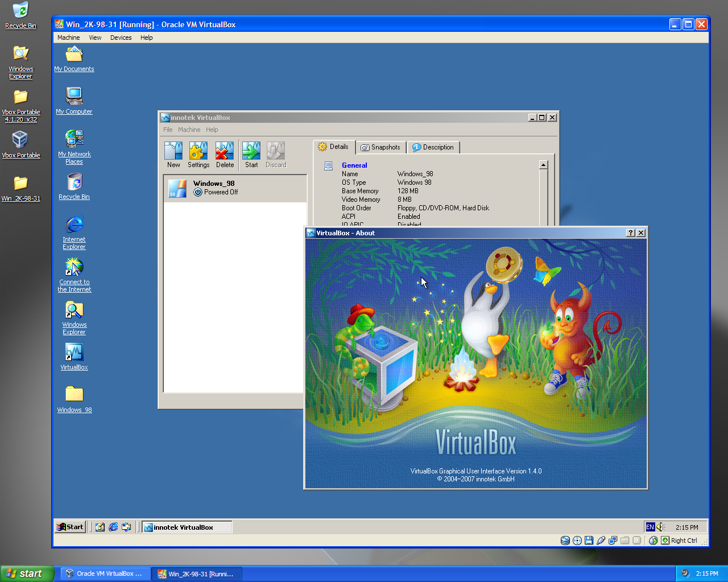Launch host Vbox Portable cube icon

[x=20, y=144]
